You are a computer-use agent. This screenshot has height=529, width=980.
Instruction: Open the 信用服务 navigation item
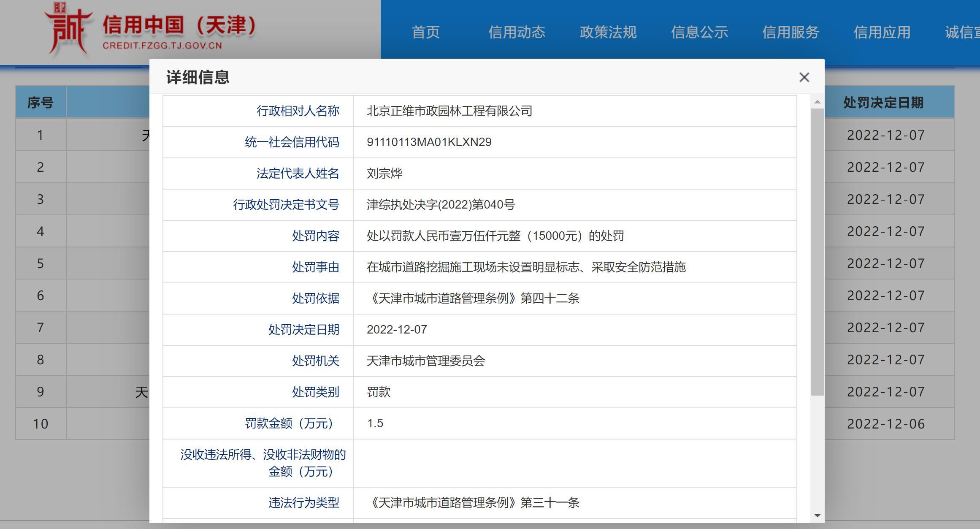click(x=790, y=32)
